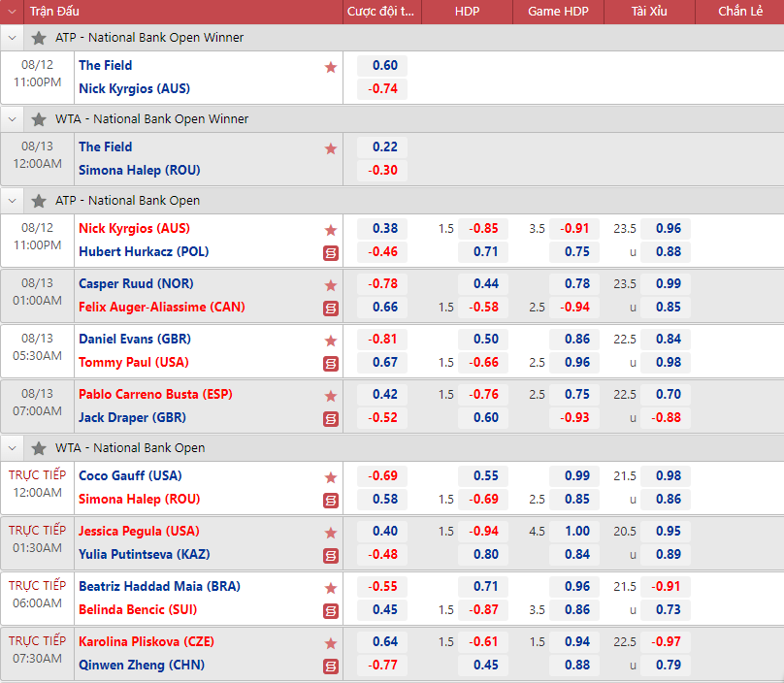This screenshot has height=683, width=784.
Task: Choose Jack Draper under odds -0.88
Action: pos(666,417)
